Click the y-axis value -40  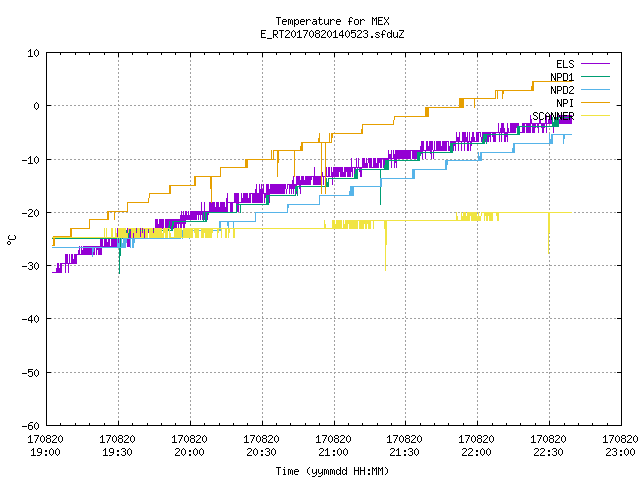coord(31,319)
